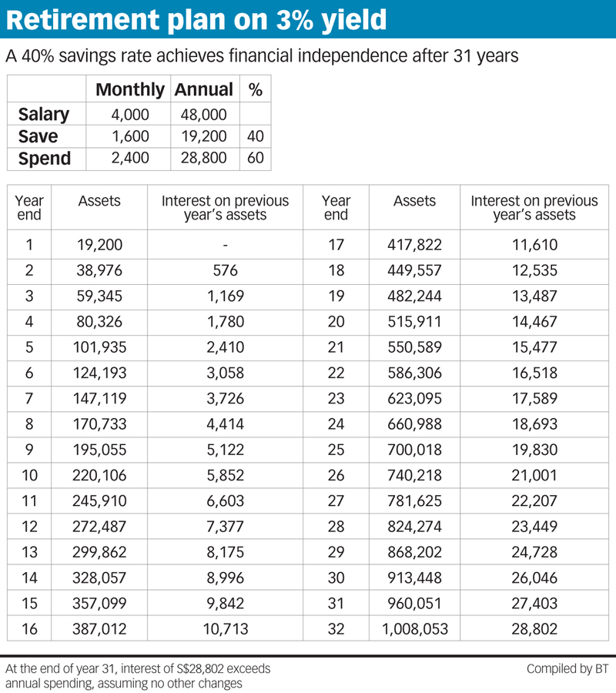This screenshot has height=693, width=616.
Task: Click the Annual column header
Action: [x=203, y=89]
